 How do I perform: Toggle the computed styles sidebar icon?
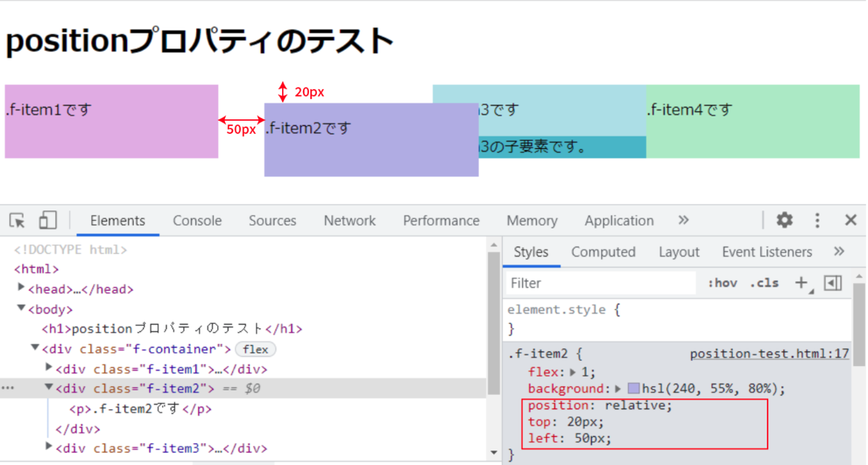[833, 283]
